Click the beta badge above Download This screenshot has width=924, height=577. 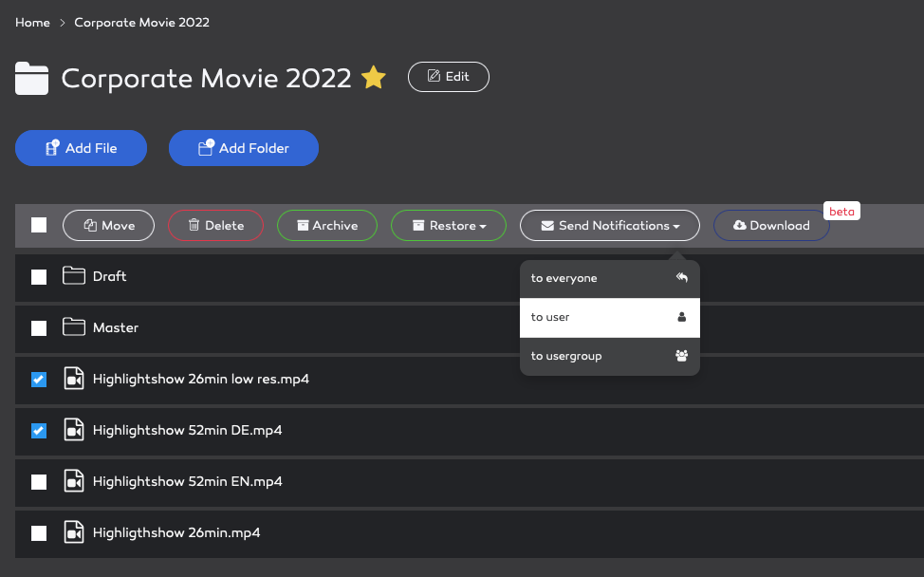click(x=841, y=211)
